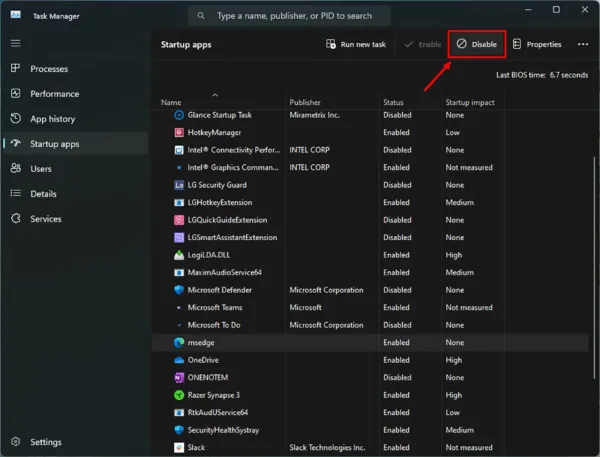Click Slack Technologies Inc. publisher cell

point(327,447)
